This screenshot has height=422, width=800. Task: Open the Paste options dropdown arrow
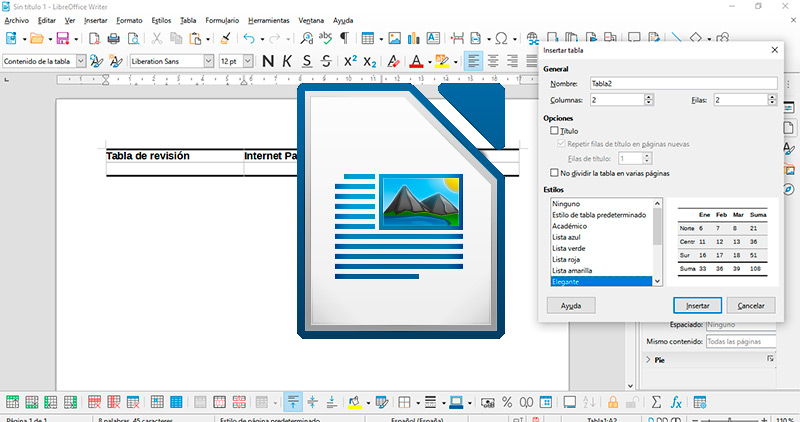click(x=208, y=39)
